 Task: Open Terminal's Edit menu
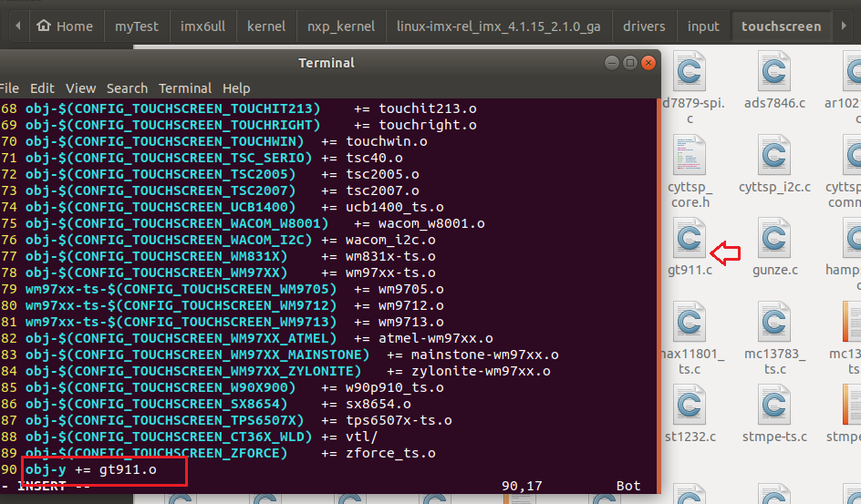[42, 88]
